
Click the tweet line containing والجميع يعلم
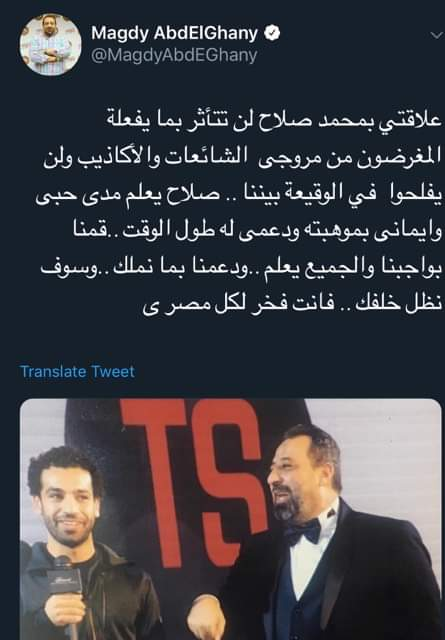[x=241, y=267]
